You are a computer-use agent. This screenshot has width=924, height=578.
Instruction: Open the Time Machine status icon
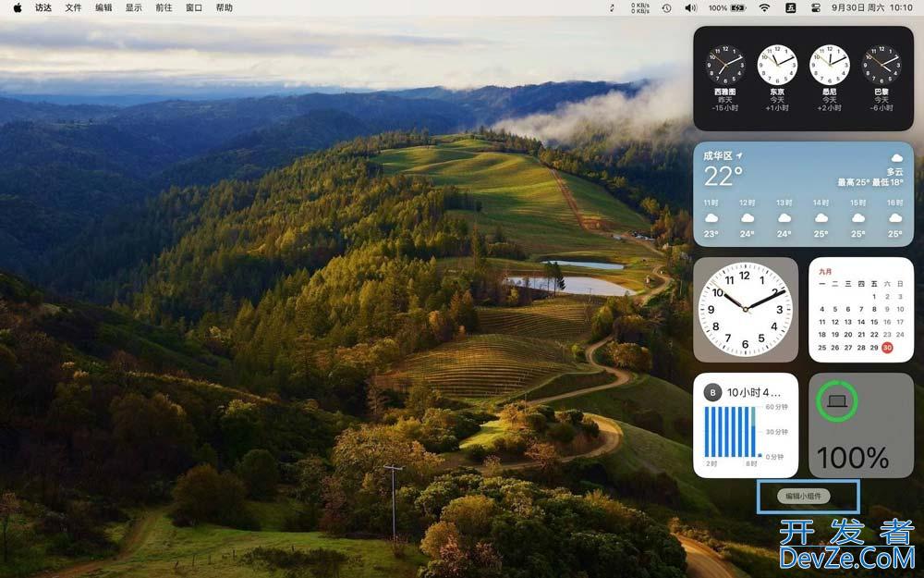coord(666,7)
